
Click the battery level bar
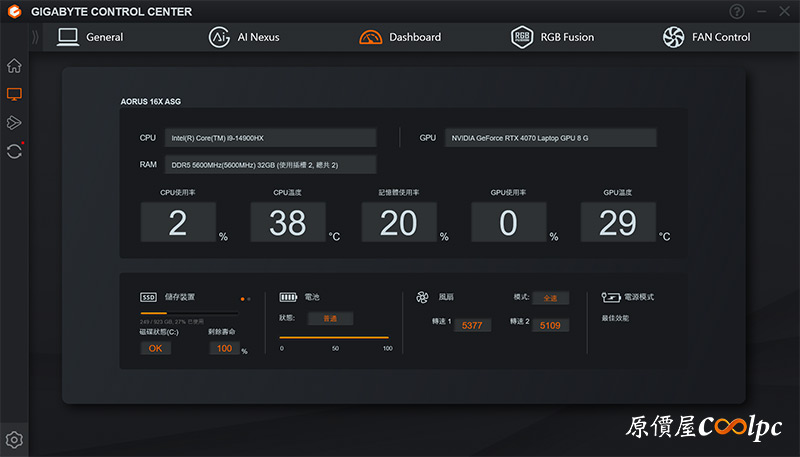pyautogui.click(x=334, y=337)
